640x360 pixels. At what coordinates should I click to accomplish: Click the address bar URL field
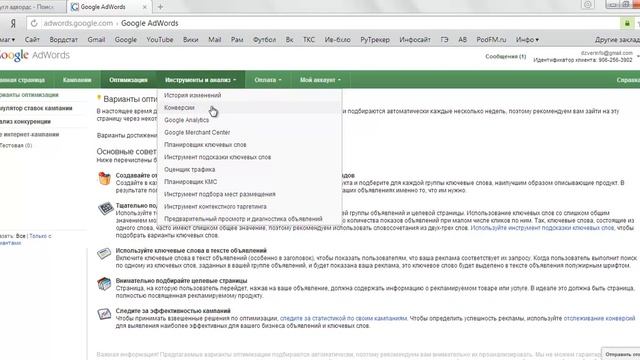[x=322, y=23]
